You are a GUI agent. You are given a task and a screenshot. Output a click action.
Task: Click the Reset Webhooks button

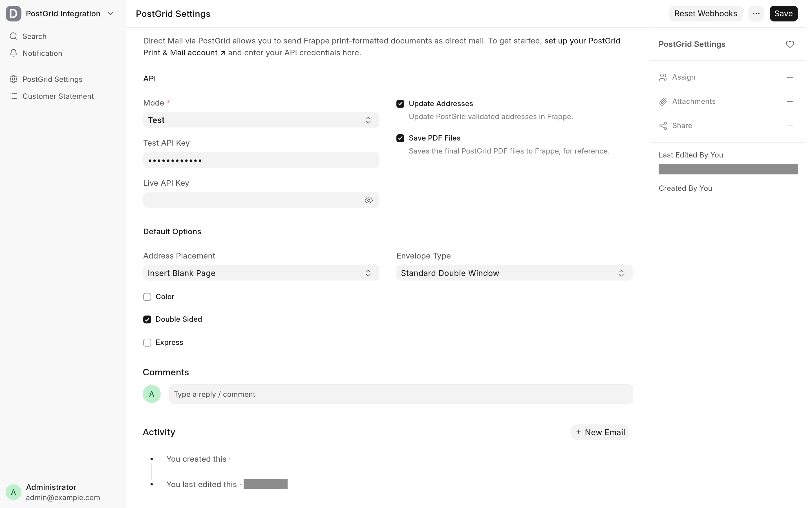click(x=705, y=14)
